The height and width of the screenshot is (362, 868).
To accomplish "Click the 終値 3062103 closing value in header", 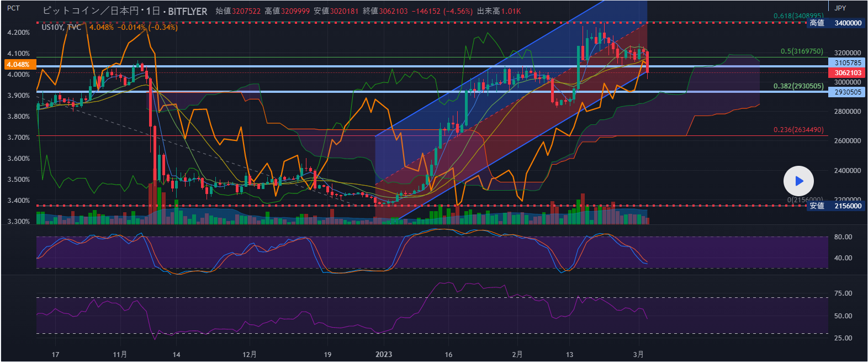I will (x=385, y=11).
